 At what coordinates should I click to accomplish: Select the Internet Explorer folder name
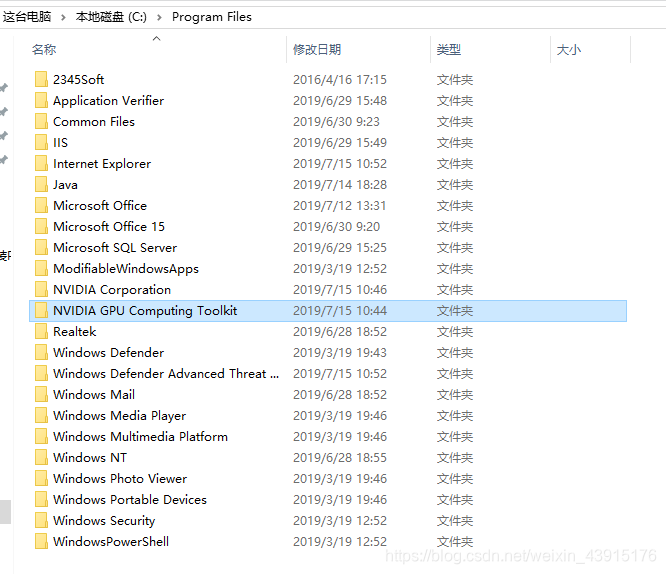click(102, 164)
